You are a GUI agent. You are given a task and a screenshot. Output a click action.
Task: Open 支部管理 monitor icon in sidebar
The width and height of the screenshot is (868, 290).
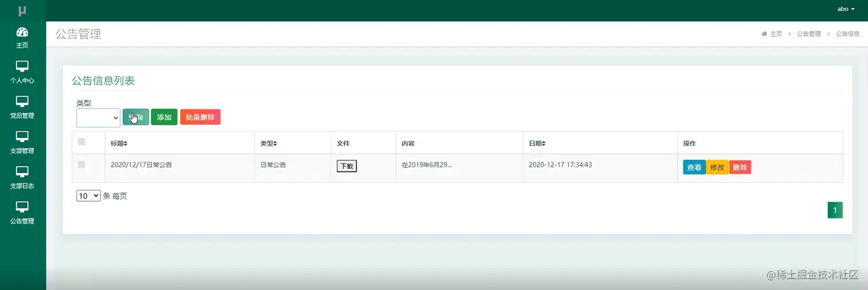22,136
